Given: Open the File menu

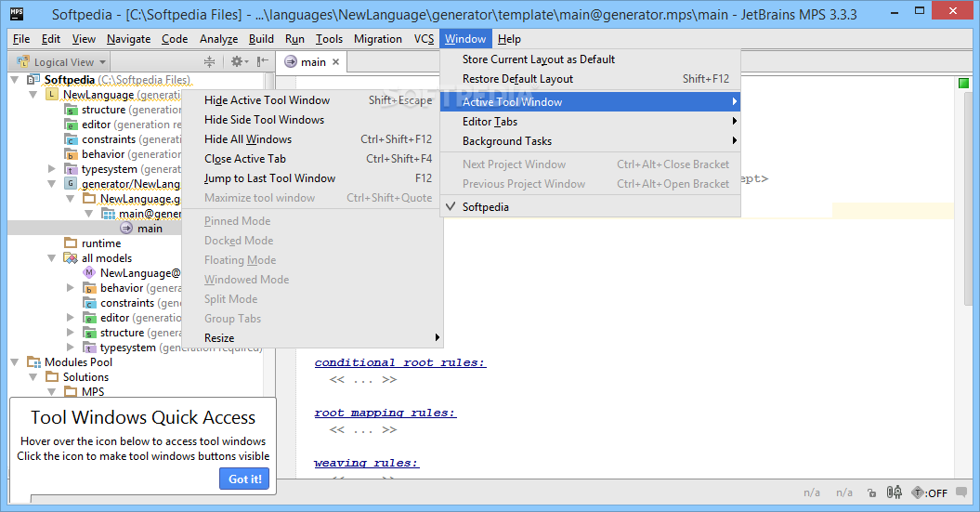Looking at the screenshot, I should click(21, 39).
